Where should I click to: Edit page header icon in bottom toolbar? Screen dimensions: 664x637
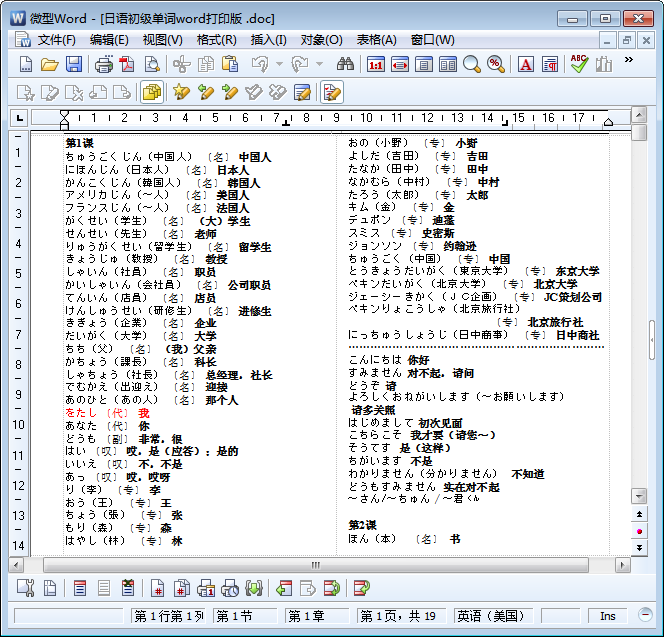(80, 588)
